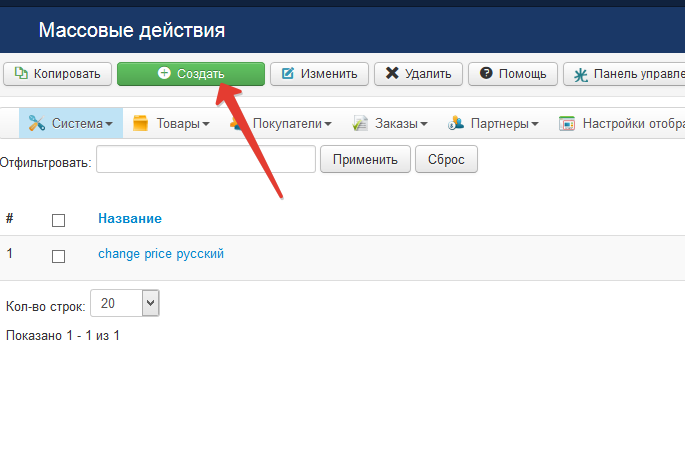Viewport: 685px width, 455px height.
Task: Click the X icon on Удалить button
Action: coord(392,73)
